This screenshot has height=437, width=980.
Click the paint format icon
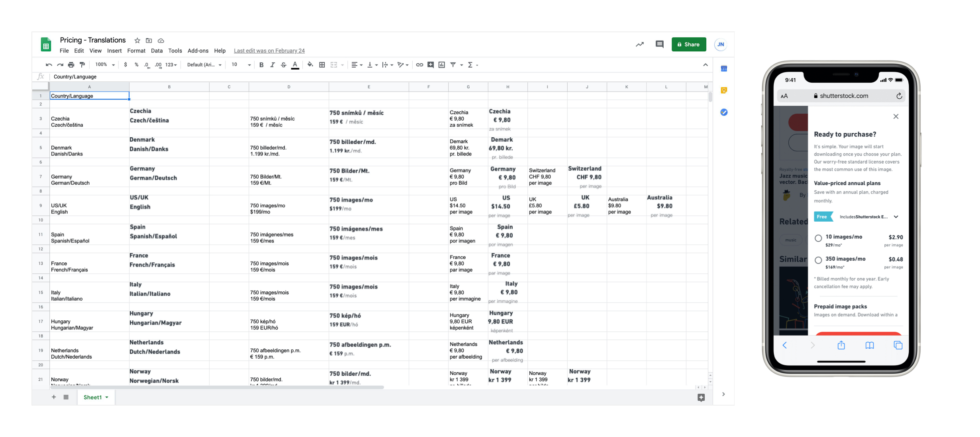[82, 65]
